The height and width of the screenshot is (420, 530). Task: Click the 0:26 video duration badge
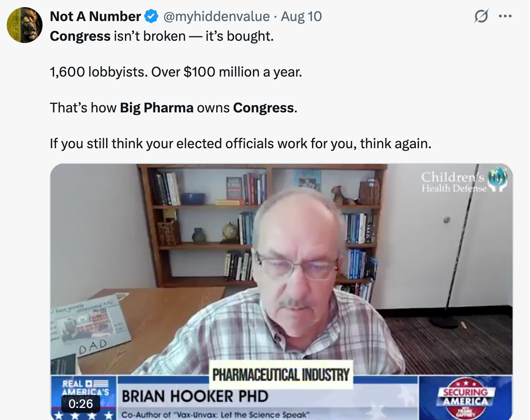point(81,404)
